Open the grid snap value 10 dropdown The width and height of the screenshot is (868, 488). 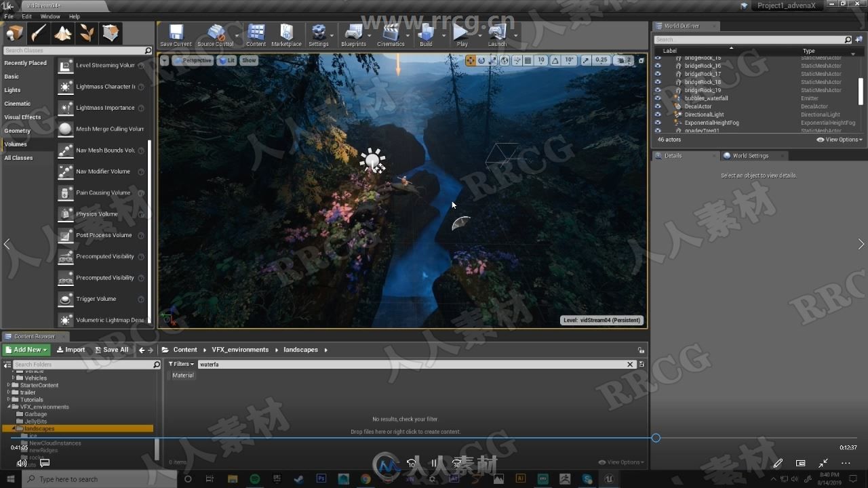point(541,60)
